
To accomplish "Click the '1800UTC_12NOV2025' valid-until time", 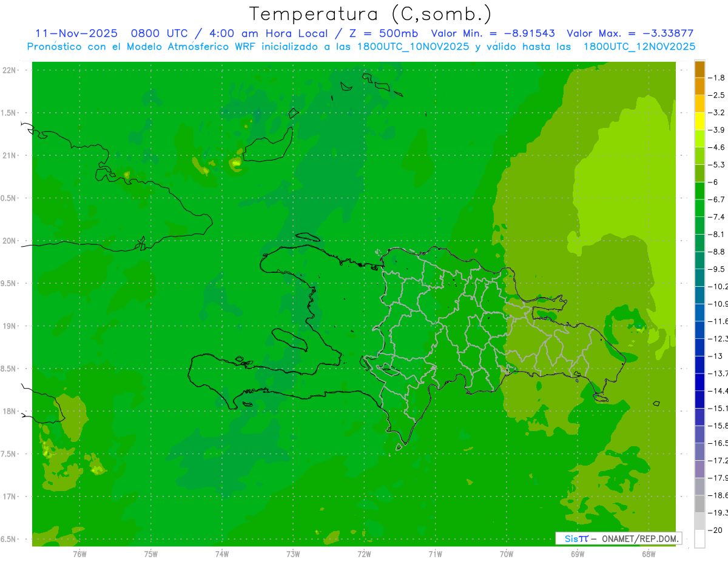I will (639, 47).
